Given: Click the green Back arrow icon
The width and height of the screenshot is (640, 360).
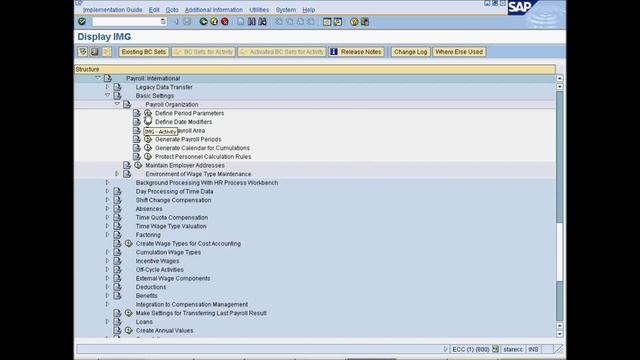Looking at the screenshot, I should pos(203,21).
